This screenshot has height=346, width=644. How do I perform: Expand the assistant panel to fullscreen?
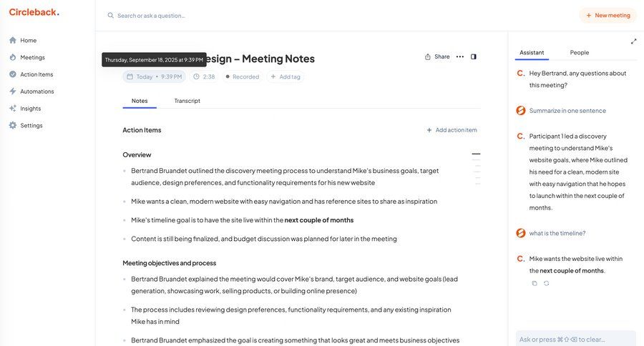point(633,41)
